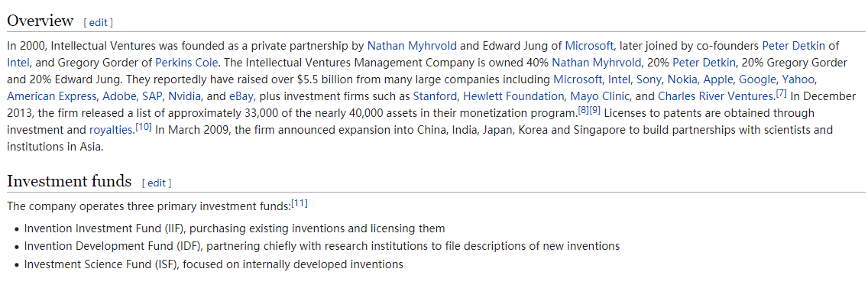Click the edit link beside Overview heading
Screen dimensions: 868x285
(x=98, y=23)
